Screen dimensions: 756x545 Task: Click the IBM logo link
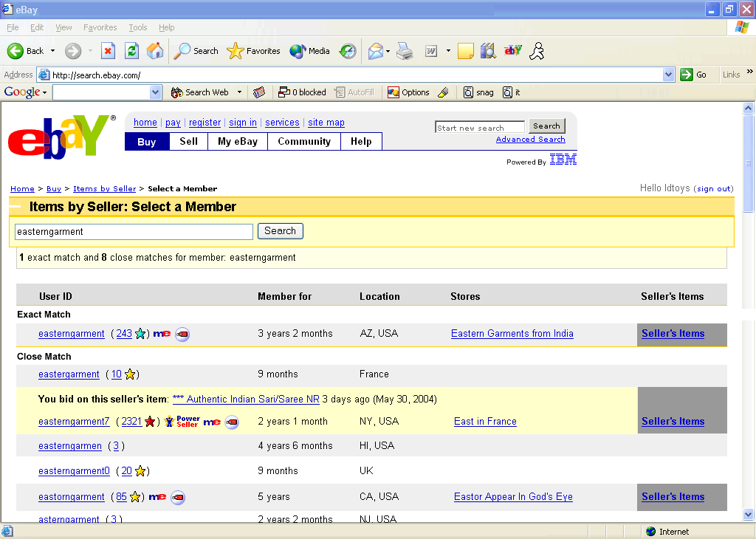563,160
